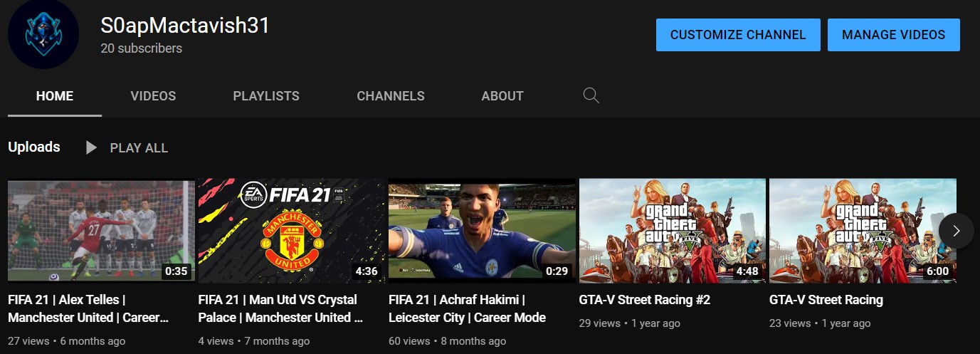Viewport: 980px width, 354px height.
Task: Click Customize Channel button
Action: tap(738, 35)
